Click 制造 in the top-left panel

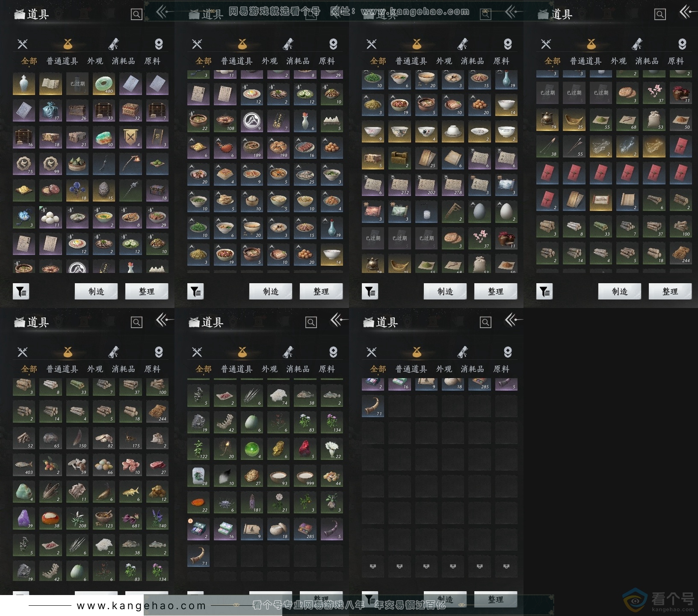pos(96,291)
